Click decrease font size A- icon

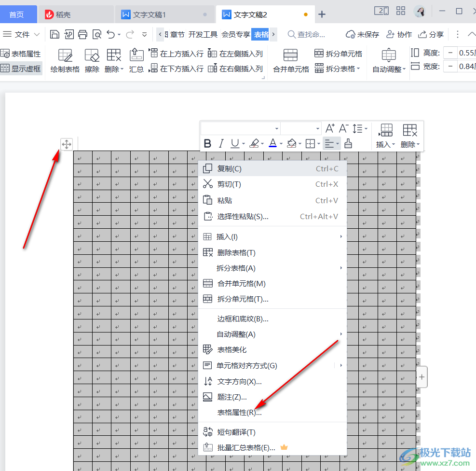point(343,128)
